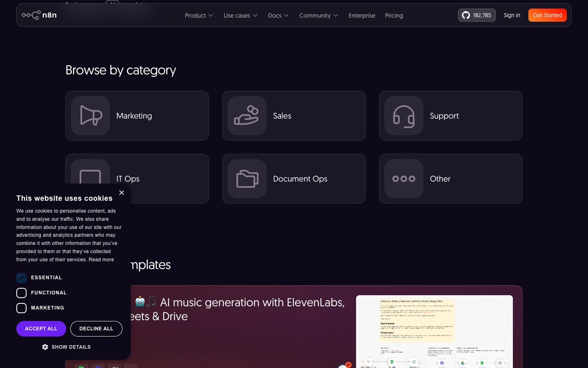
Task: Go to the Pricing page
Action: pos(394,16)
